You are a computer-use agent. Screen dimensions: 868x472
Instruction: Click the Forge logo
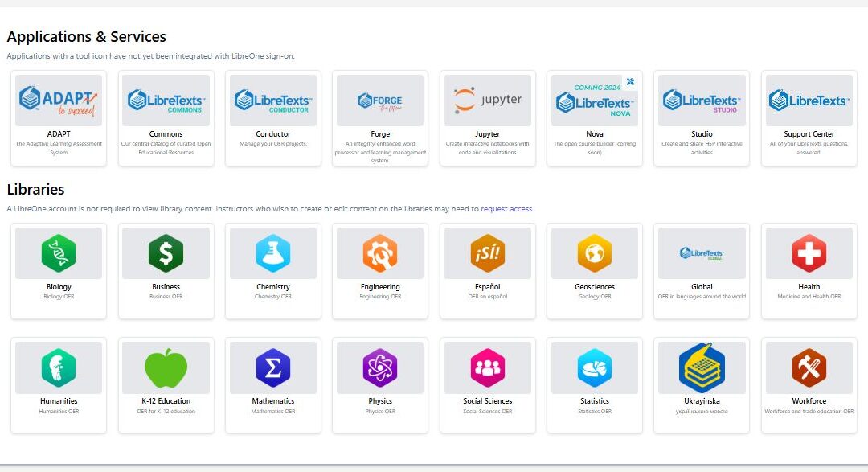379,101
